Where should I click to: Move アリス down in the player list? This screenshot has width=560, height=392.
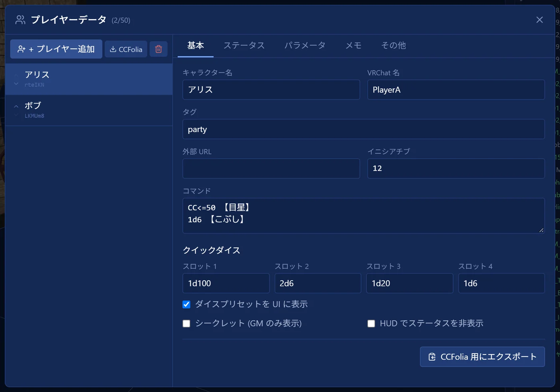coord(16,84)
